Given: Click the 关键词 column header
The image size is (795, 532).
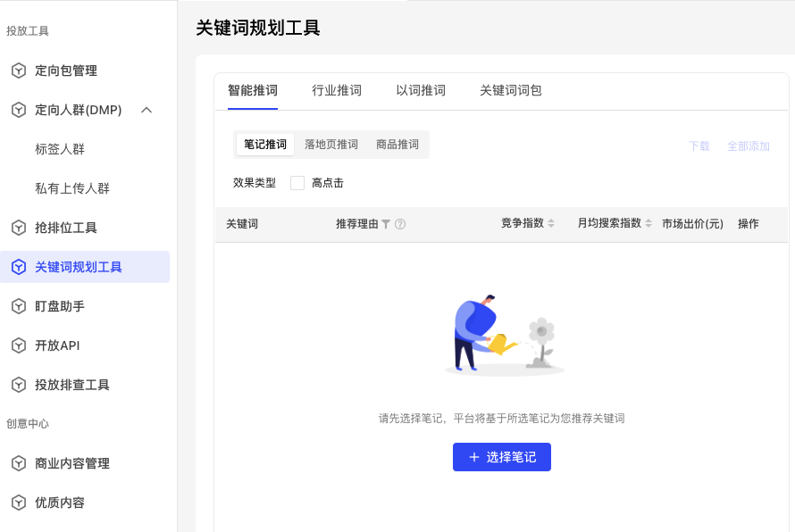Looking at the screenshot, I should 242,224.
